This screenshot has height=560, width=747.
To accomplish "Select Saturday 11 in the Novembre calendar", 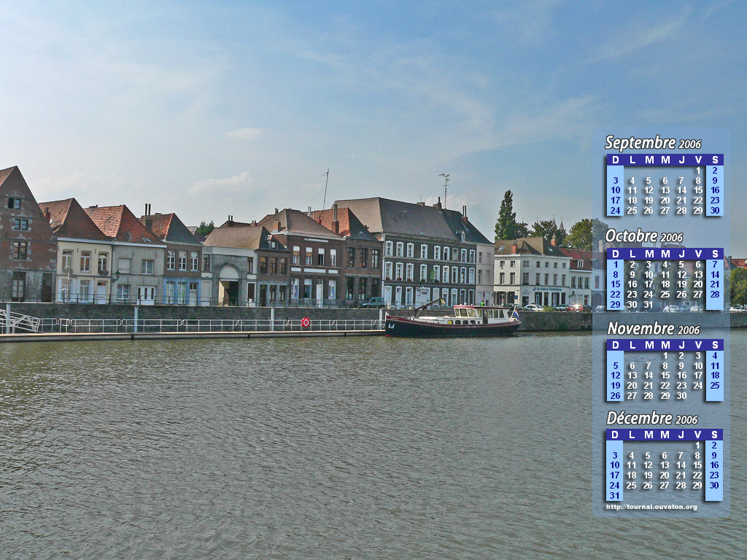I will (x=715, y=366).
